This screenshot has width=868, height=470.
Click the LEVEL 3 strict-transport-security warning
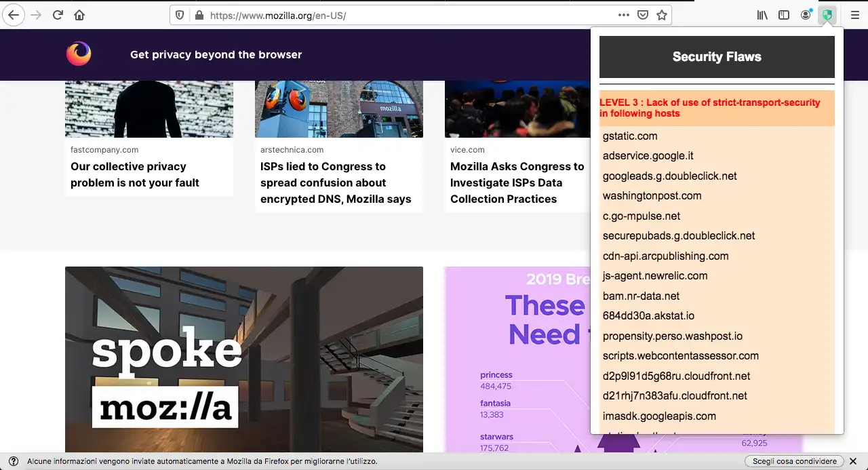click(x=717, y=108)
